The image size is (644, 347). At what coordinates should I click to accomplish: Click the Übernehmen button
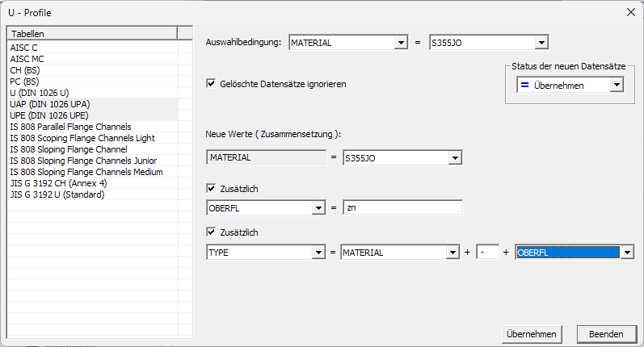pos(531,333)
